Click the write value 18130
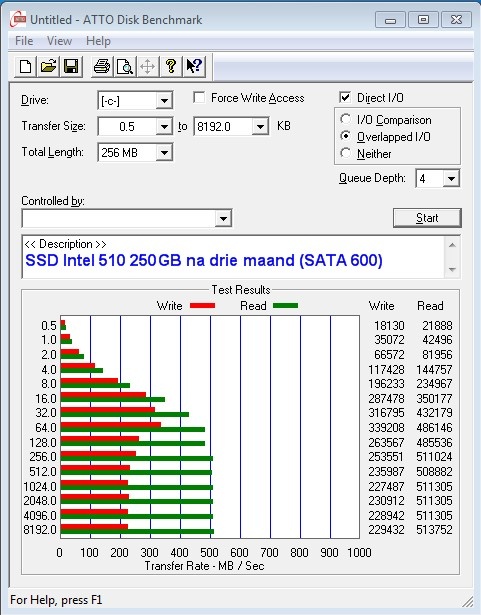481x615 pixels. tap(389, 326)
